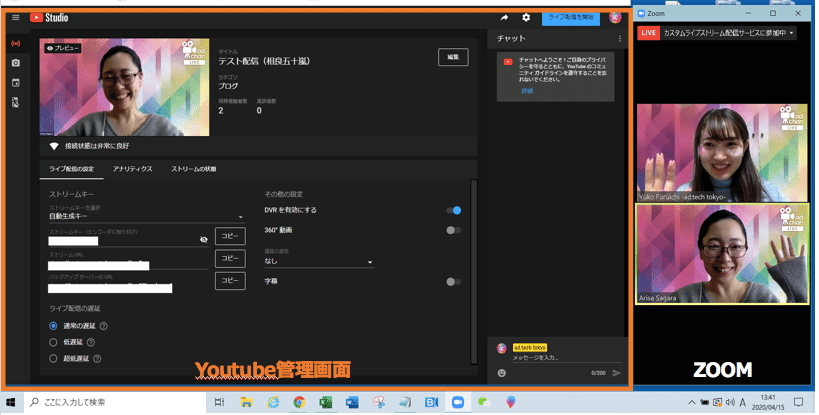Select the 低遅延 radio button
Viewport: 819px width, 415px height.
(53, 342)
